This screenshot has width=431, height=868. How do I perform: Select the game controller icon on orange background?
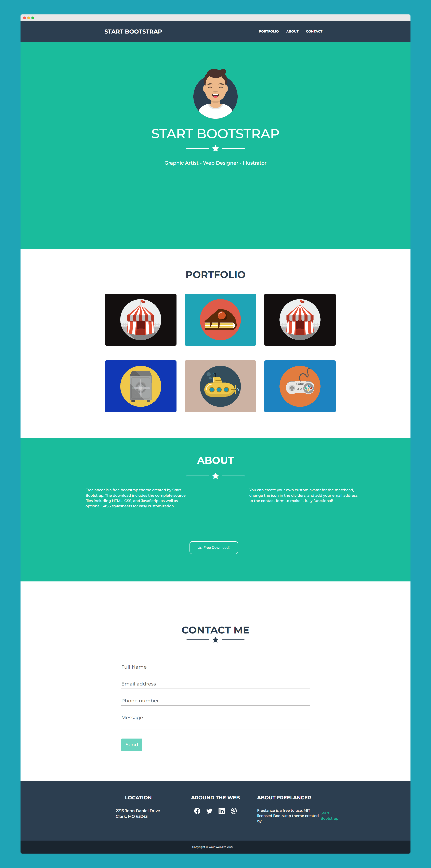coord(300,386)
